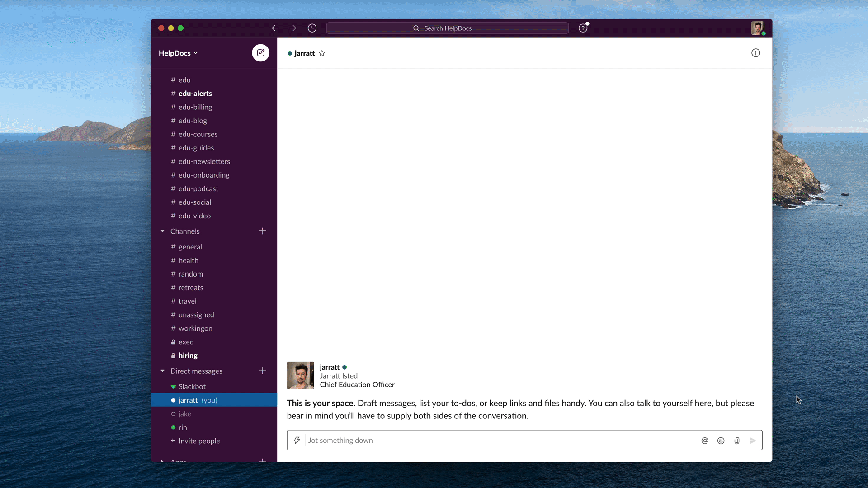The height and width of the screenshot is (488, 868).
Task: Open jarratt's profile picture thumbnail
Action: tap(300, 375)
